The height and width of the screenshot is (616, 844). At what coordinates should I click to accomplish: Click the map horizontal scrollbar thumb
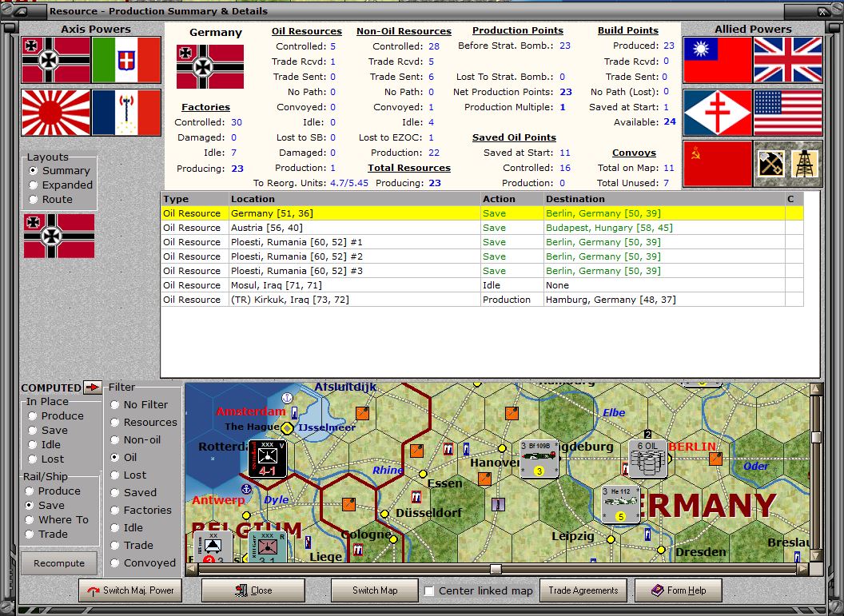tap(496, 569)
